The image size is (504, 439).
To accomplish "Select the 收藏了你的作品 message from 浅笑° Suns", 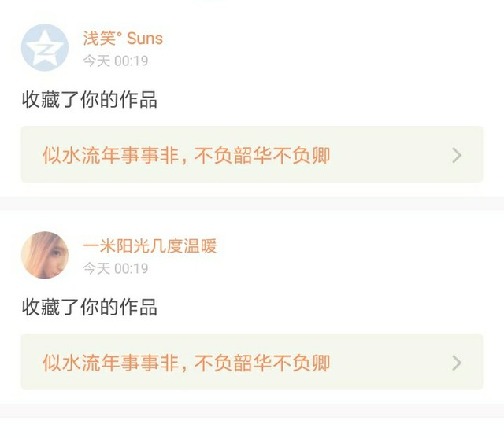I will (89, 99).
